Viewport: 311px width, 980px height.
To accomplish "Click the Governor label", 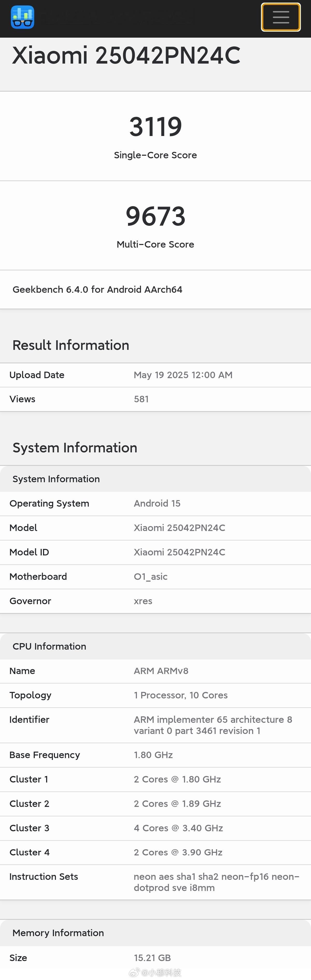I will click(30, 601).
